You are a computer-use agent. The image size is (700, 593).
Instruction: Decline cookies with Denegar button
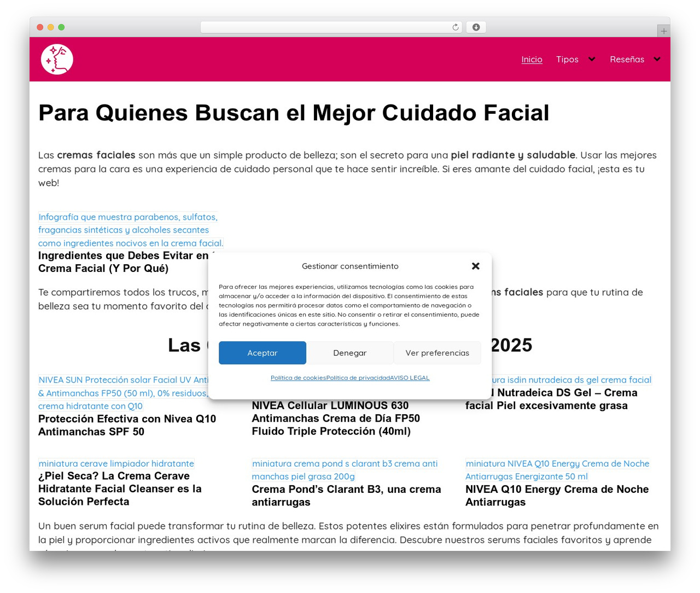[350, 353]
